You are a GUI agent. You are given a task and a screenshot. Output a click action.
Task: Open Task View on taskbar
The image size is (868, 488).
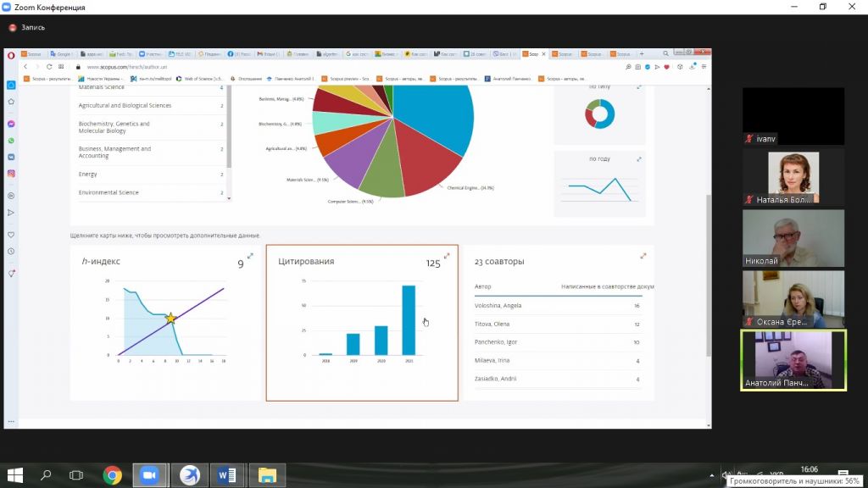[x=75, y=475]
